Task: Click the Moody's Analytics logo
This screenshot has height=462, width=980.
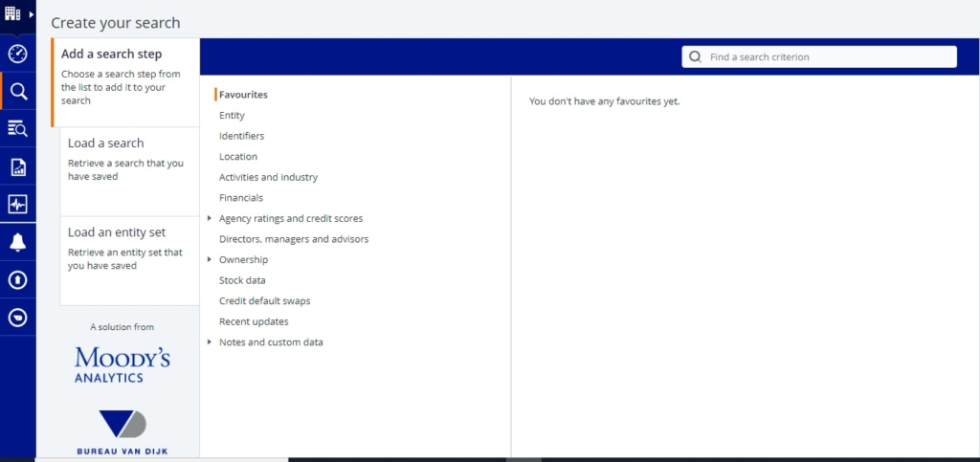Action: click(122, 364)
